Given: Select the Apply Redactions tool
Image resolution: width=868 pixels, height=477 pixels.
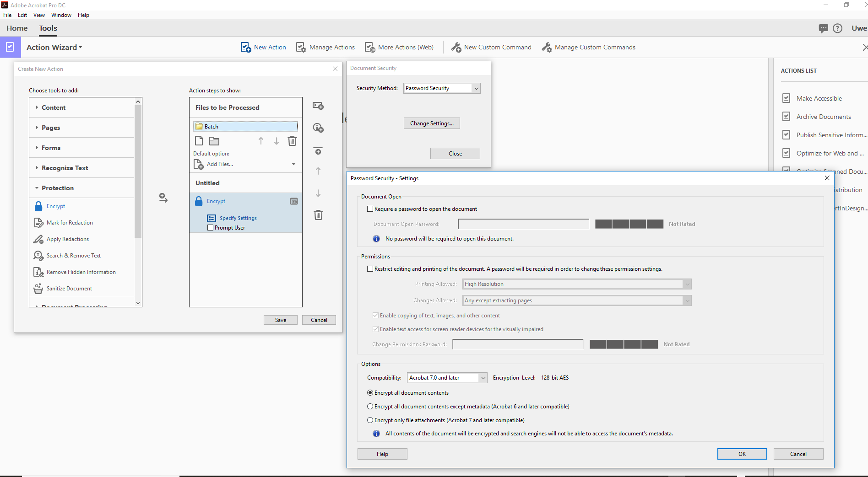Looking at the screenshot, I should click(61, 239).
